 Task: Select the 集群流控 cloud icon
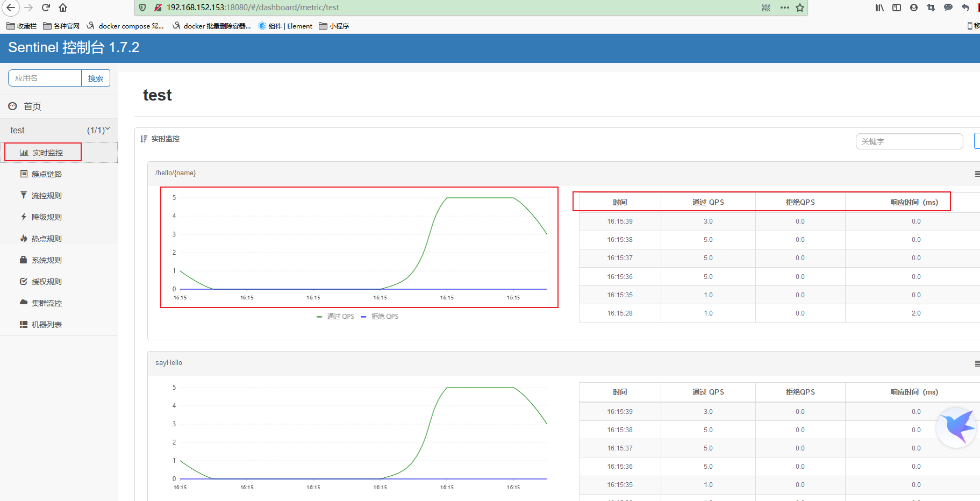(24, 303)
